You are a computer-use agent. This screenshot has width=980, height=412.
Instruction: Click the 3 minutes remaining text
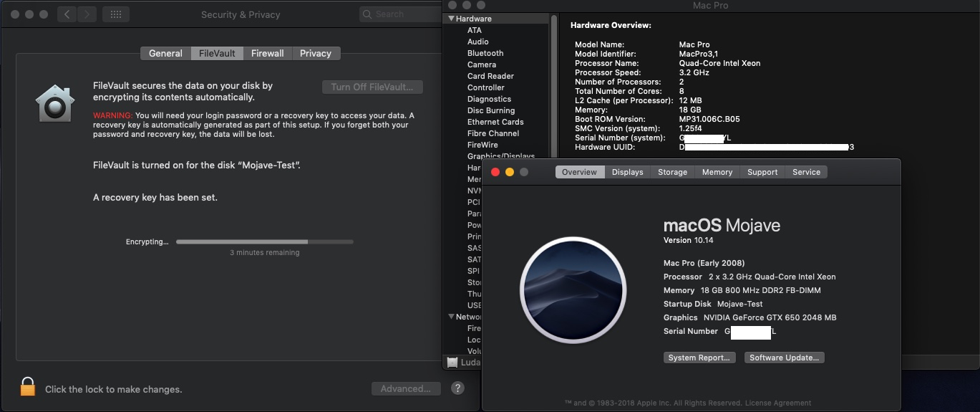(x=265, y=253)
